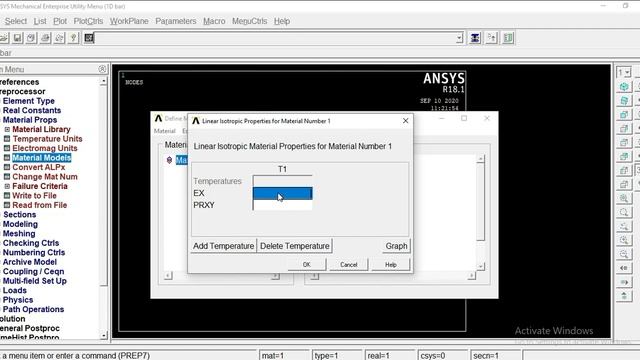This screenshot has width=640, height=360.
Task: Click the csys=0 status bar field
Action: (443, 356)
